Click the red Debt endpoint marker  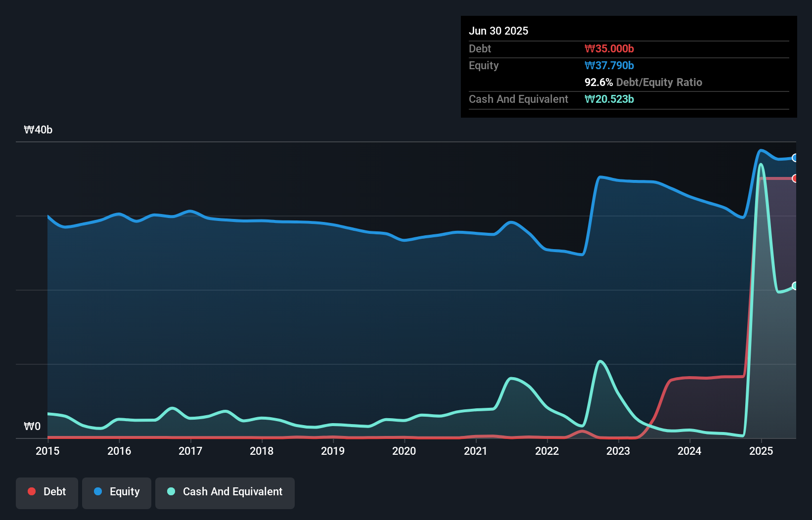pos(795,178)
